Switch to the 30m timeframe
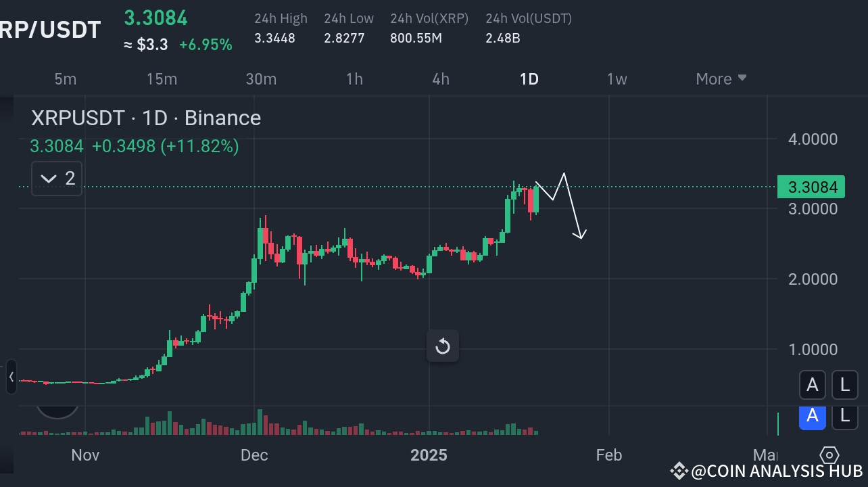The width and height of the screenshot is (868, 487). [261, 78]
